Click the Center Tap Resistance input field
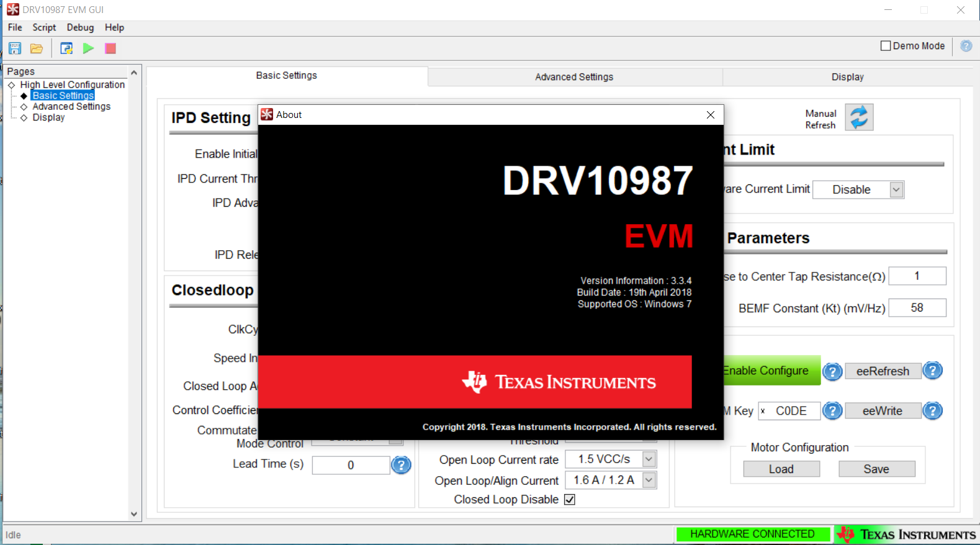This screenshot has height=545, width=980. pyautogui.click(x=917, y=276)
